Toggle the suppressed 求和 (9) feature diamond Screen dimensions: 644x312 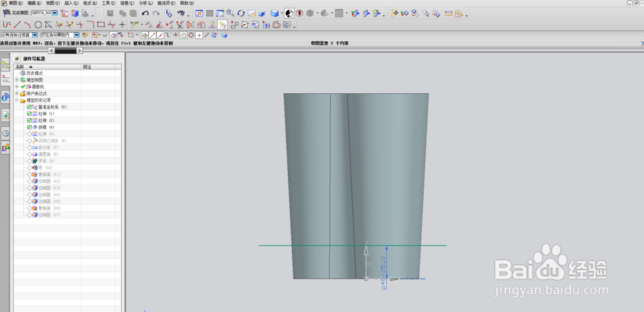29,161
